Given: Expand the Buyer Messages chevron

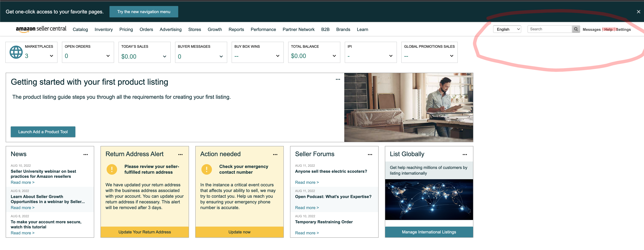Looking at the screenshot, I should 221,56.
